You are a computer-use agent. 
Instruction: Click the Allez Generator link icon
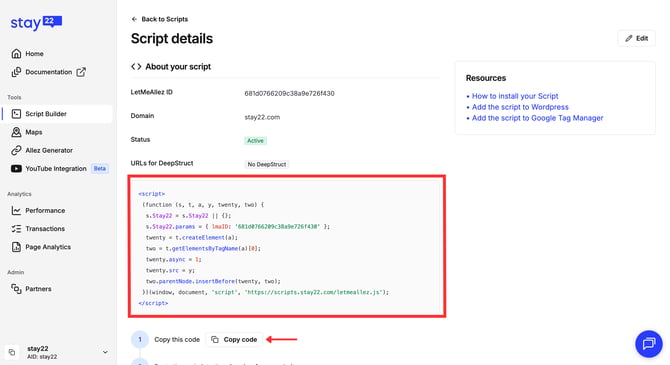coord(16,150)
